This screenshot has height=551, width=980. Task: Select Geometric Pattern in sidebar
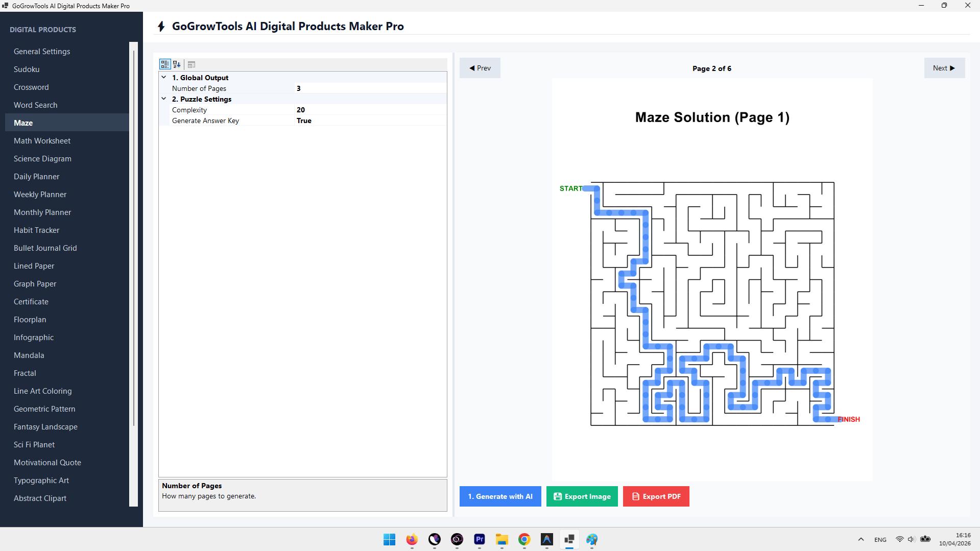point(67,409)
